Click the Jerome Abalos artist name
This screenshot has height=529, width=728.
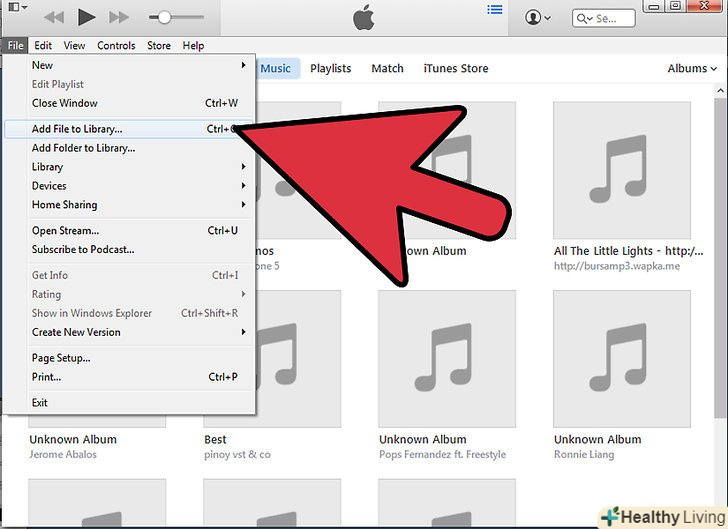[x=63, y=454]
